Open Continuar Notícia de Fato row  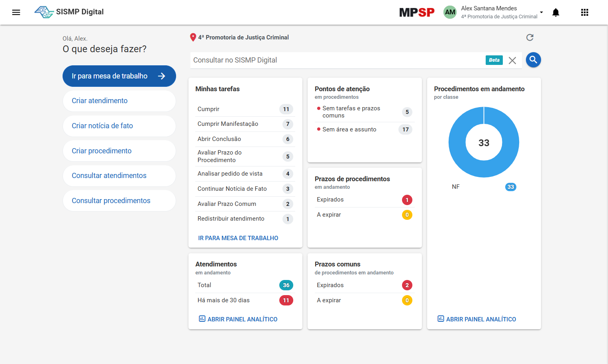[x=245, y=189]
